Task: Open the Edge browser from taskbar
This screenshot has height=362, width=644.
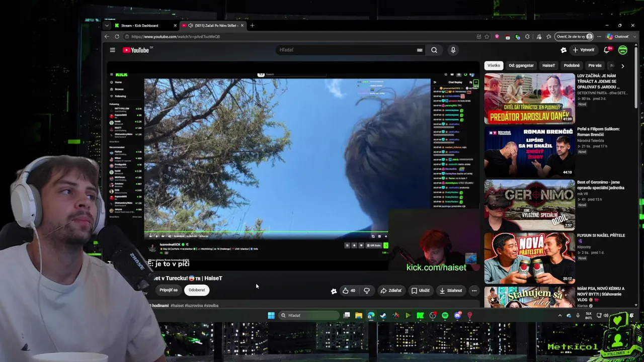Action: [371, 315]
